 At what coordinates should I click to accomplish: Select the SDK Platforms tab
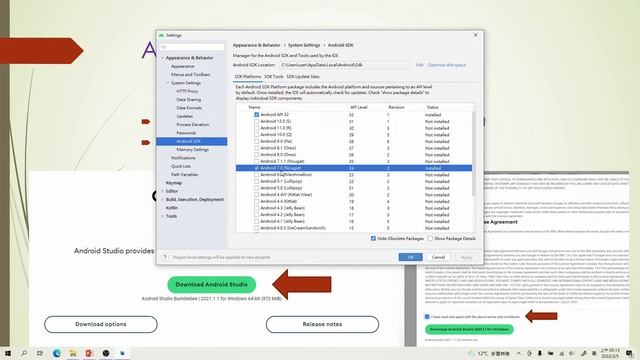[248, 77]
